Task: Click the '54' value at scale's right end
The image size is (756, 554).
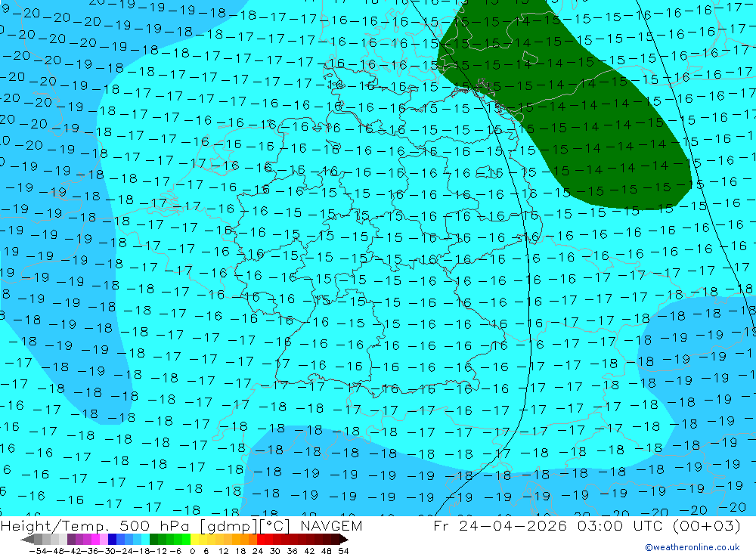Action: 343,551
